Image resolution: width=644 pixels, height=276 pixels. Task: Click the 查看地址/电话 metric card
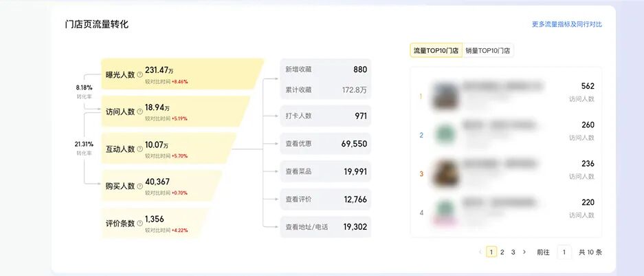[326, 226]
